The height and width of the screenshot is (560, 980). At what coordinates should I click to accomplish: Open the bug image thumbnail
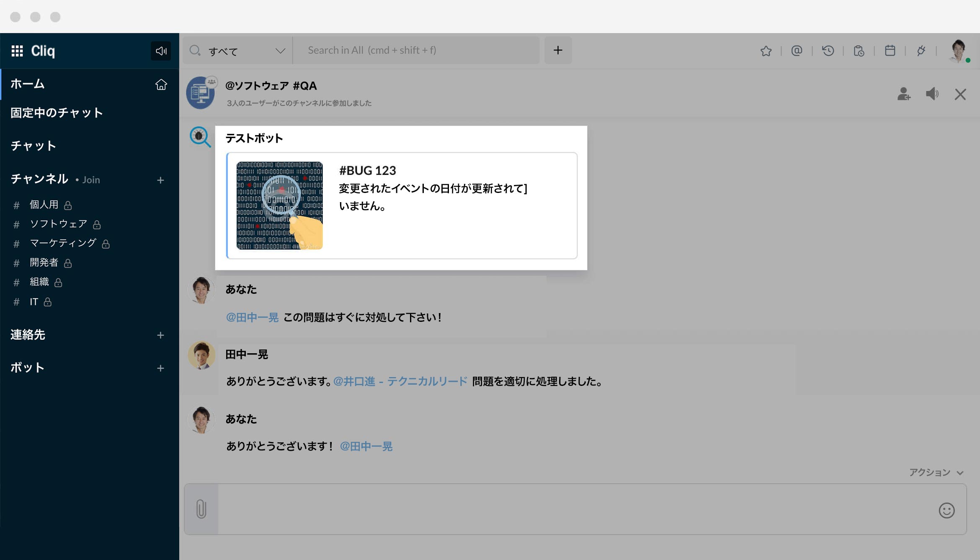click(x=279, y=206)
